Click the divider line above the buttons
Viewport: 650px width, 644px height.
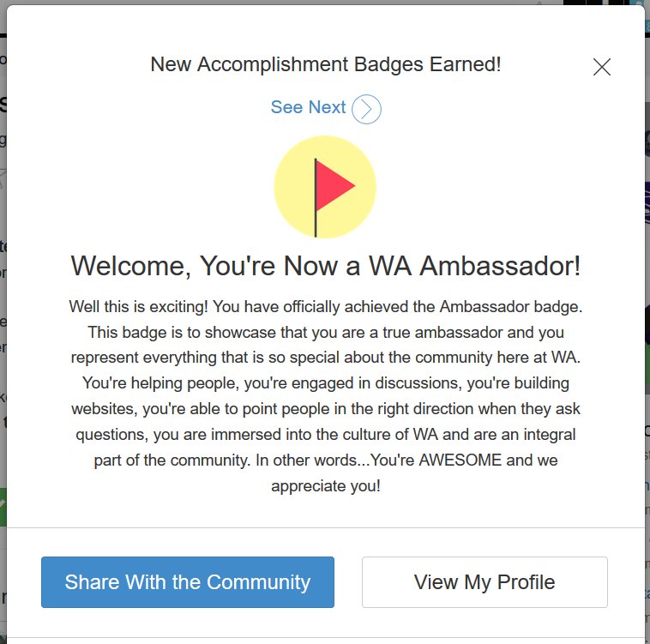tap(325, 527)
